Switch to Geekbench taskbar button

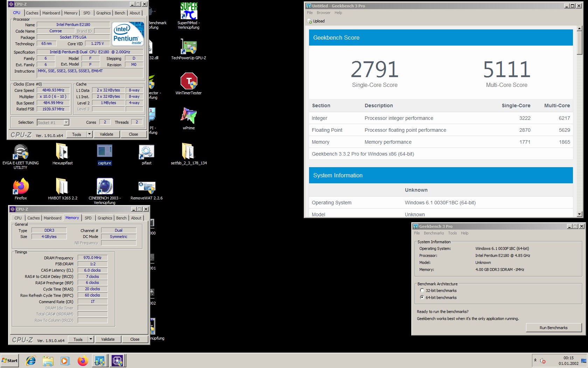[x=100, y=361]
